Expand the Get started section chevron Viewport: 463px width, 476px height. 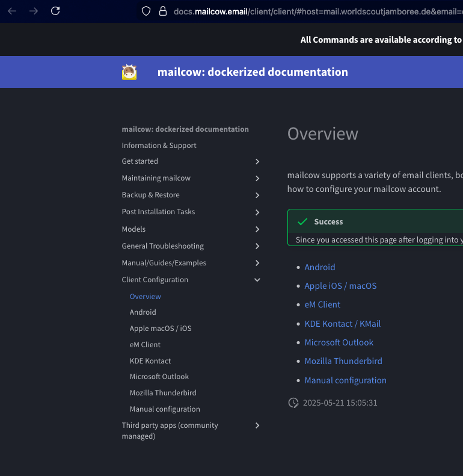point(257,161)
